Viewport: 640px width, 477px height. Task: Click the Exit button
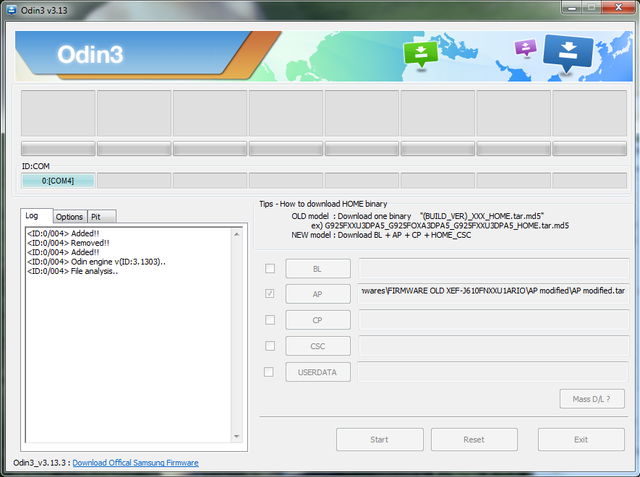tap(581, 439)
